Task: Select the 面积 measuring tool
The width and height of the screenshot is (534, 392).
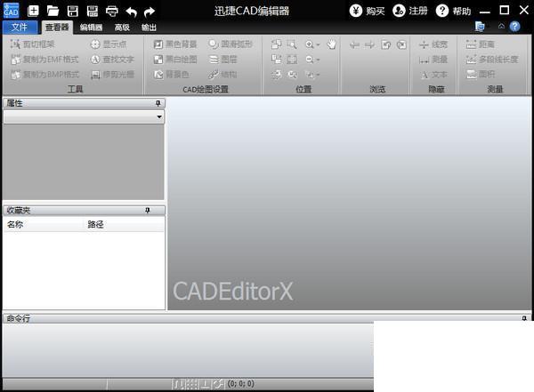Action: (x=480, y=74)
